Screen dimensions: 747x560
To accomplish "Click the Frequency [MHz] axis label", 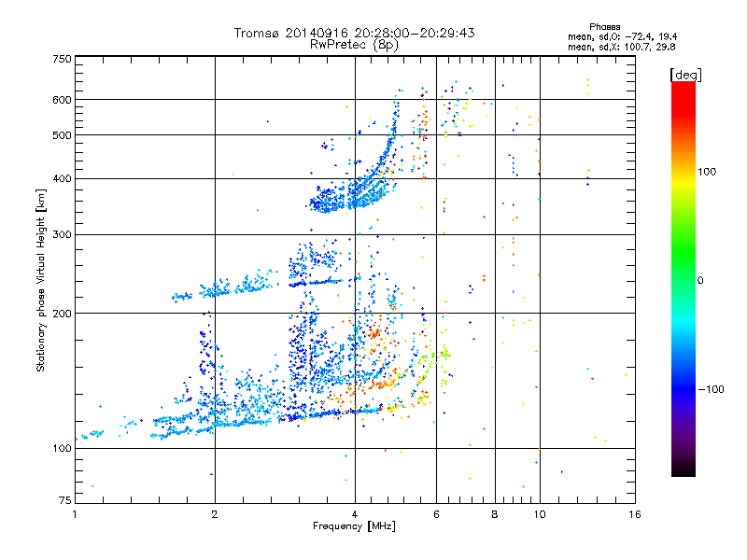I will click(x=354, y=526).
